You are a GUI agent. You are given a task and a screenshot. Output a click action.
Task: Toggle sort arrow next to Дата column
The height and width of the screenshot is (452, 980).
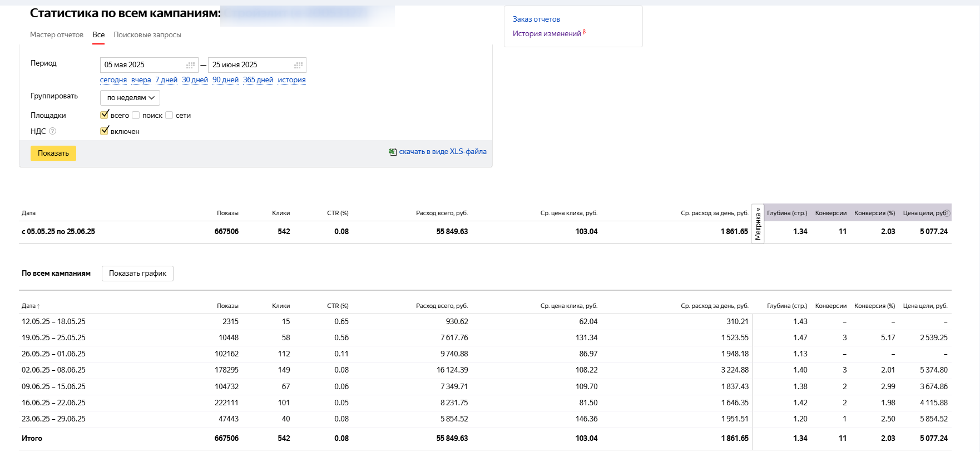point(38,306)
